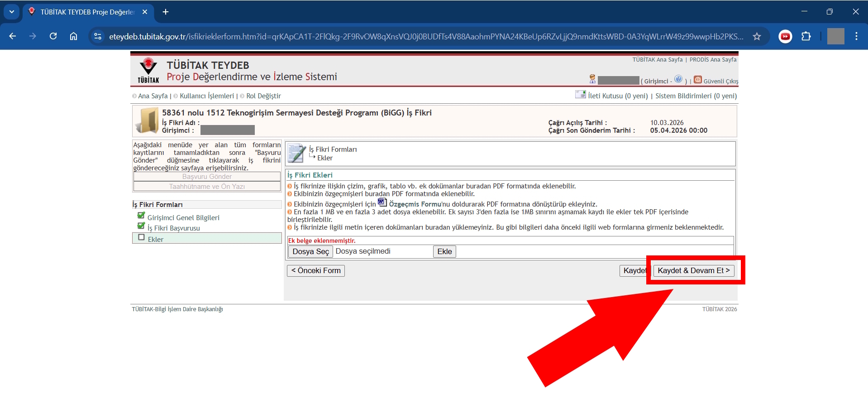The width and height of the screenshot is (868, 404).
Task: Open the İleti Kutusu envelope icon
Action: click(x=580, y=94)
